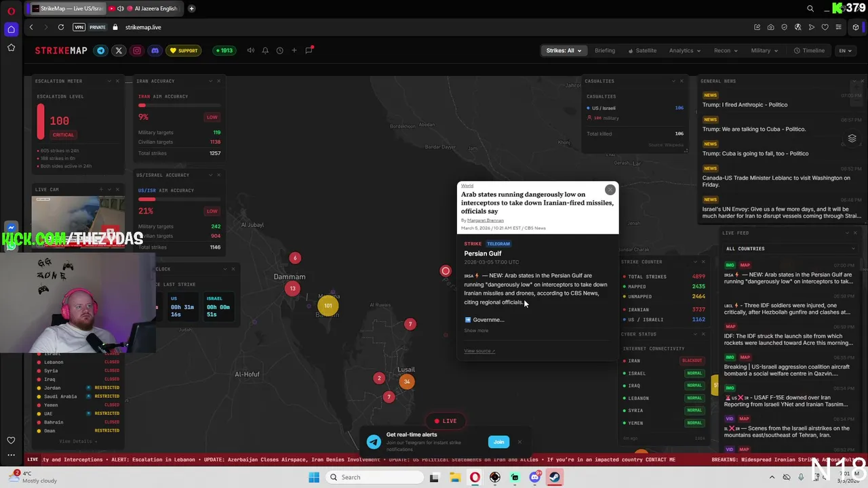The height and width of the screenshot is (488, 868).
Task: Open map layers icon on the map
Action: click(x=852, y=138)
